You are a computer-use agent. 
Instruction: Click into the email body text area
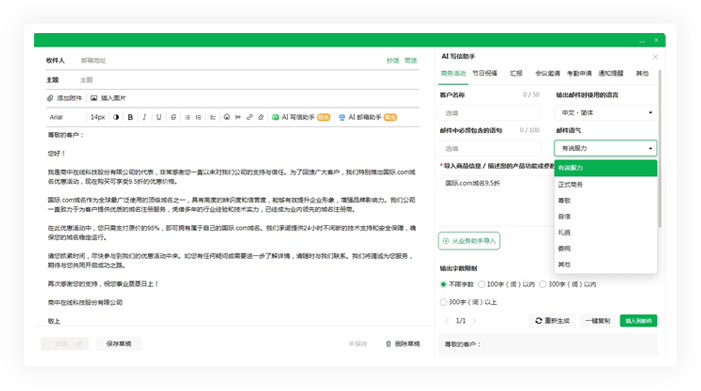click(x=232, y=228)
